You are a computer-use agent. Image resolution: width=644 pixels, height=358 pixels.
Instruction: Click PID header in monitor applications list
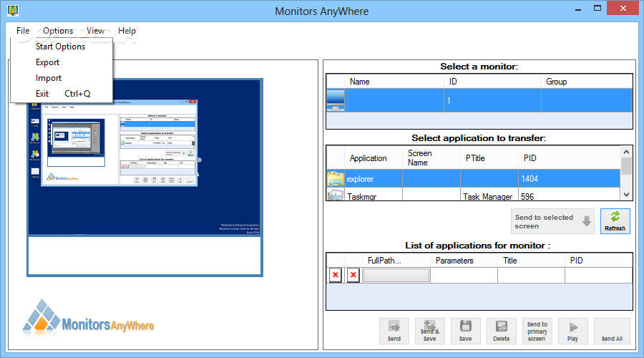tap(598, 261)
